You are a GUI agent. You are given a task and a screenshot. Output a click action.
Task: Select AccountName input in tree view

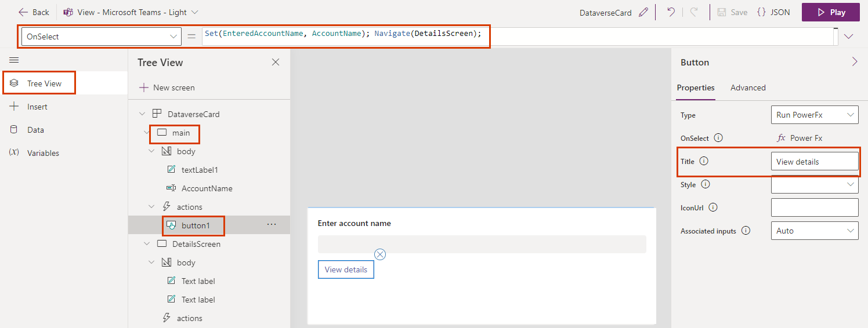click(207, 188)
